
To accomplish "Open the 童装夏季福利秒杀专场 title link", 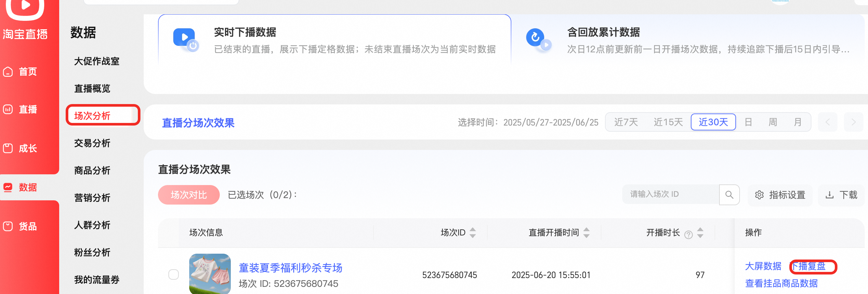I will (x=290, y=268).
